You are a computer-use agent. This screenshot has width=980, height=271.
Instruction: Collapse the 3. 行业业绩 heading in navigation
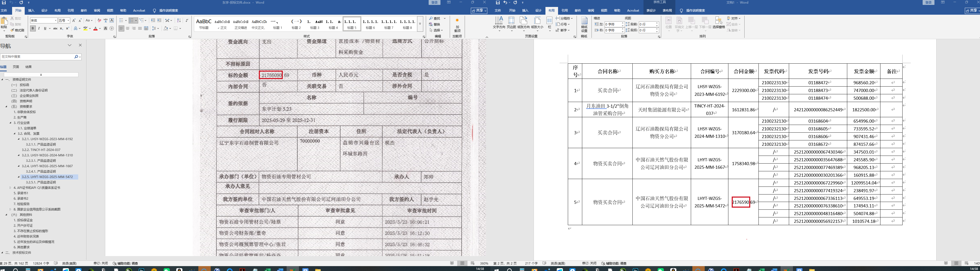[10, 123]
